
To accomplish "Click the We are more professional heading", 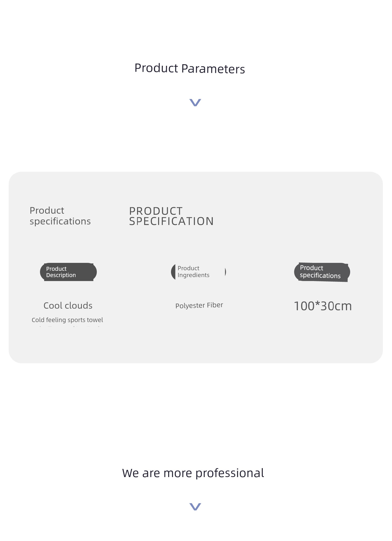I will click(x=193, y=473).
